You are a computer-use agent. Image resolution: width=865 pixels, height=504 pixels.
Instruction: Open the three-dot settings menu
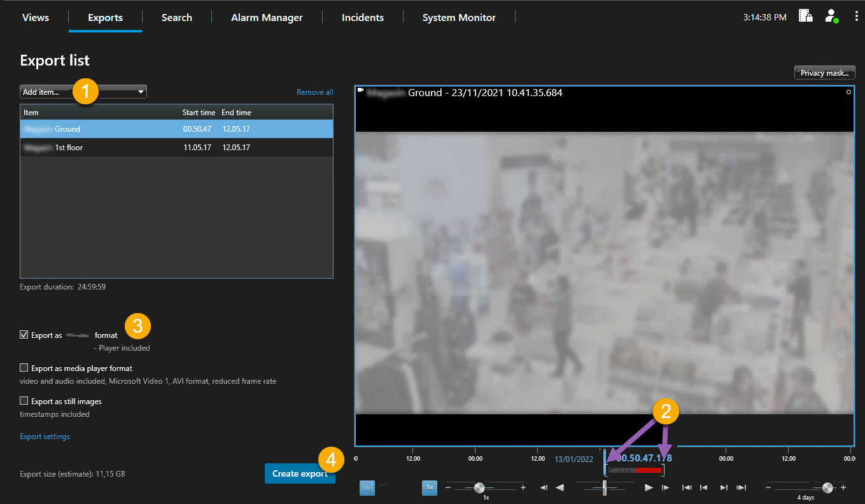tap(856, 17)
